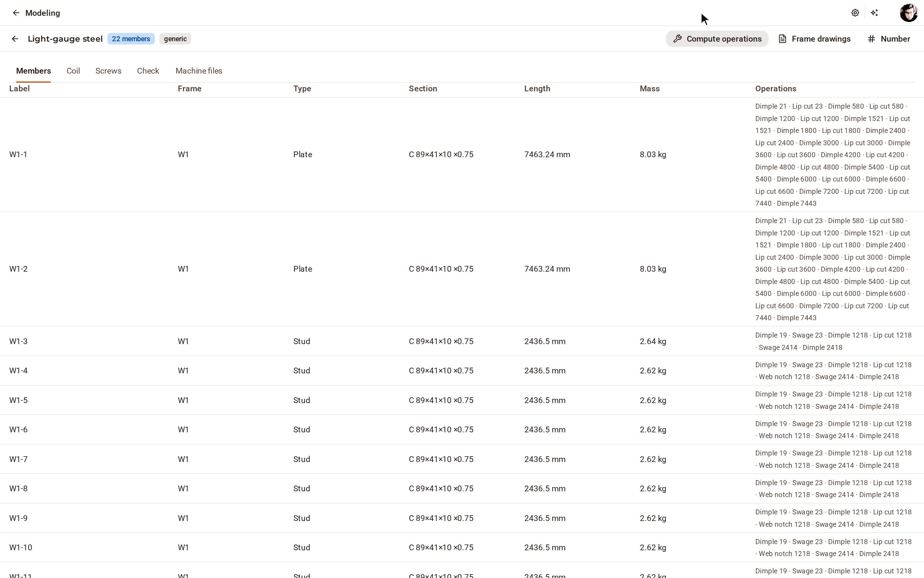Open the sparkle AI assistant icon
This screenshot has width=924, height=578.
pyautogui.click(x=874, y=13)
